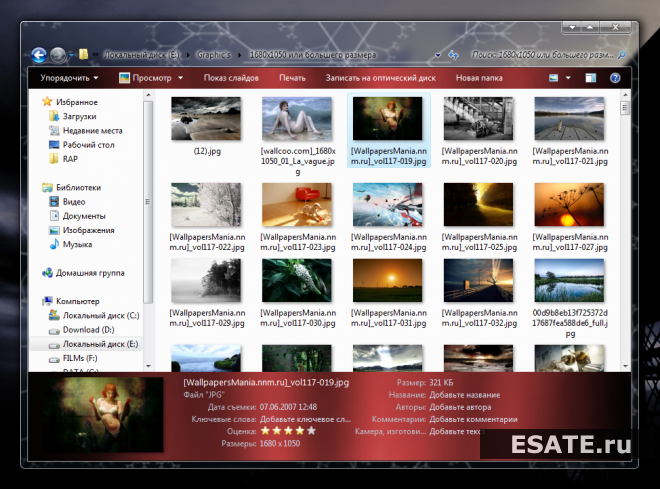Set rating with the fifth star
Viewport: 660px width, 489px height.
pos(311,431)
